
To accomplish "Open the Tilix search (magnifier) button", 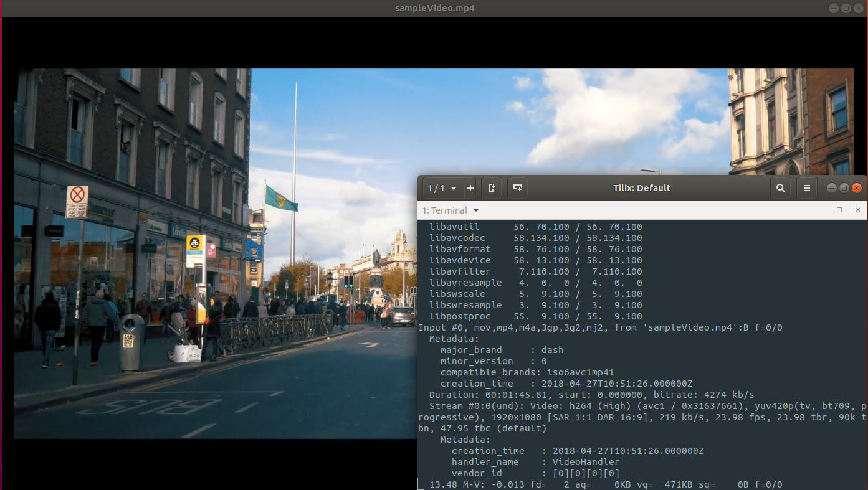I will (x=780, y=188).
